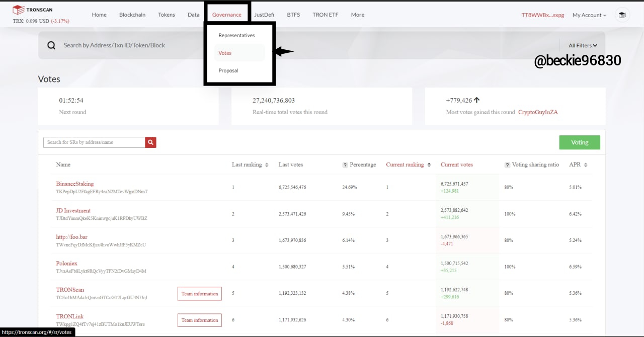The image size is (644, 337).
Task: Click the red SR search button
Action: (150, 142)
